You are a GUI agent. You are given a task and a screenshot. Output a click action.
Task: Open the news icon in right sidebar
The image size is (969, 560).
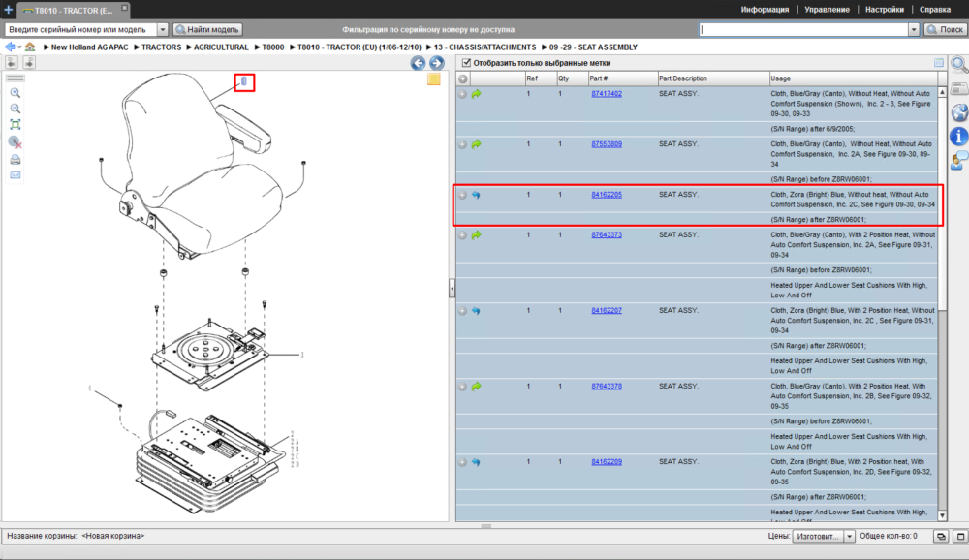pos(959,89)
